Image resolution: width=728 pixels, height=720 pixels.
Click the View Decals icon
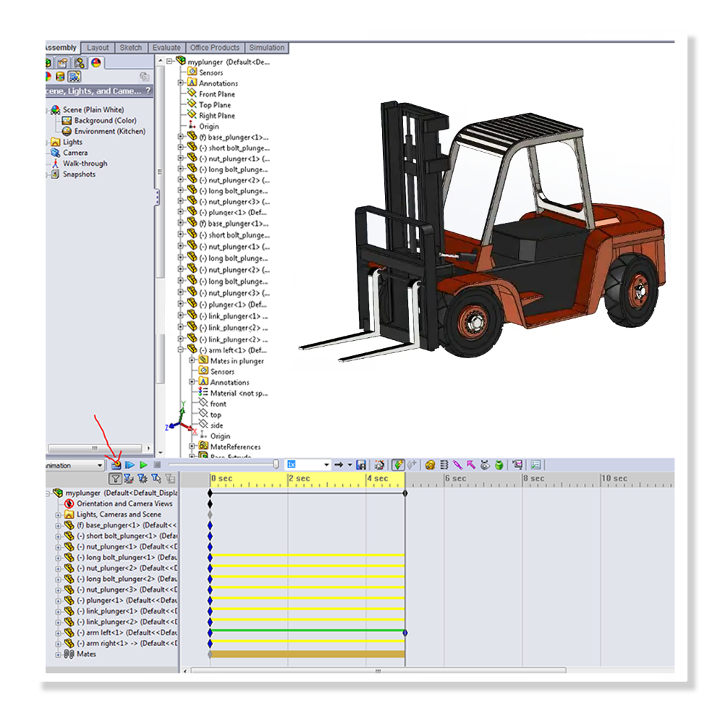[60, 76]
